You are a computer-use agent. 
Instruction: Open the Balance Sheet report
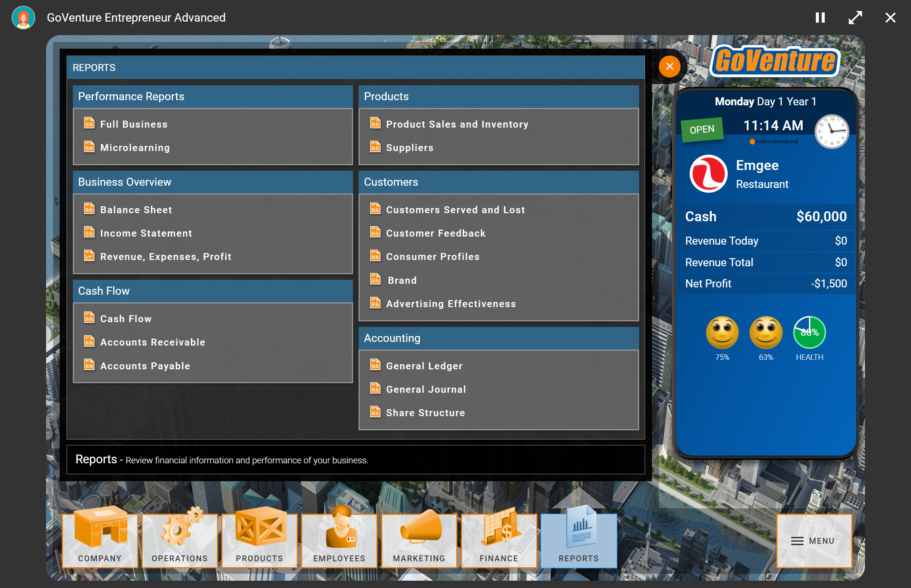(x=136, y=209)
